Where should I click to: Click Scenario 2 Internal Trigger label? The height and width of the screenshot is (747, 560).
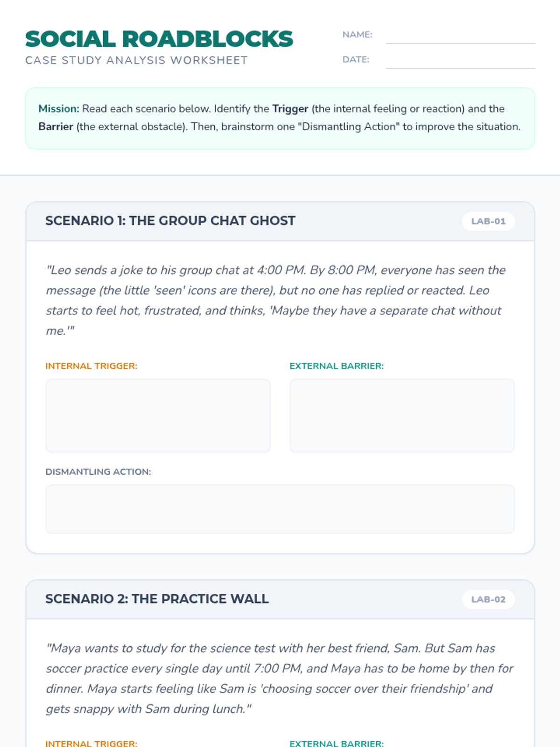[91, 743]
